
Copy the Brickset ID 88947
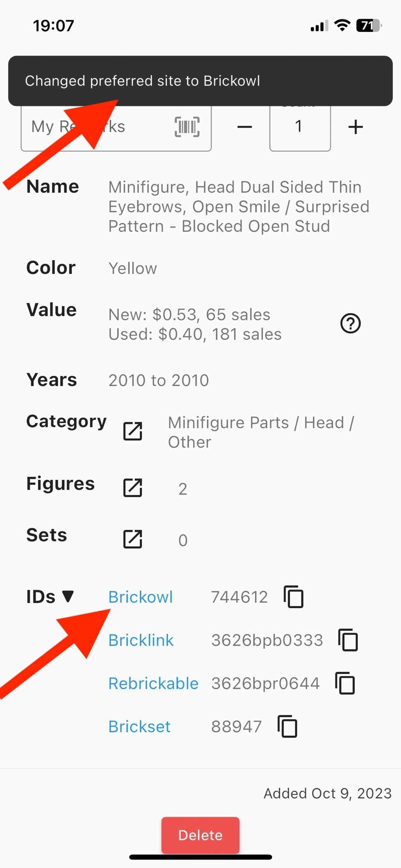(287, 726)
